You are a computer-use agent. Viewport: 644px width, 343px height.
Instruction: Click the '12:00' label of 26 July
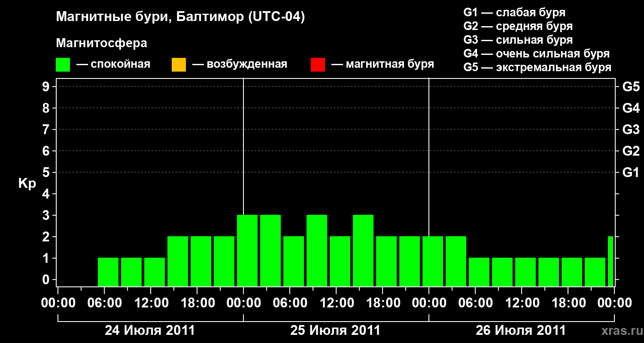pos(522,303)
